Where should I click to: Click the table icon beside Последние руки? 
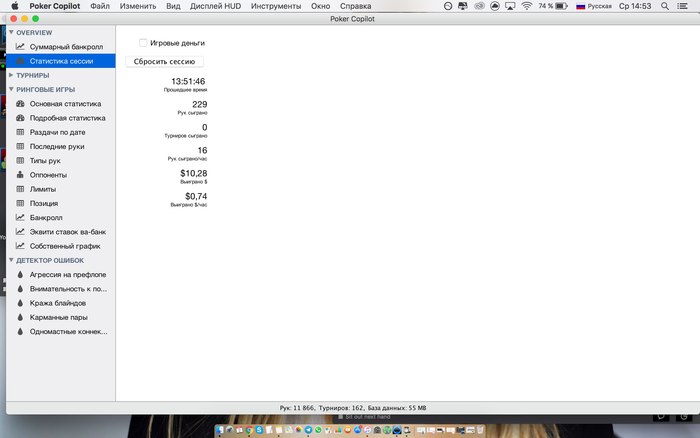20,146
